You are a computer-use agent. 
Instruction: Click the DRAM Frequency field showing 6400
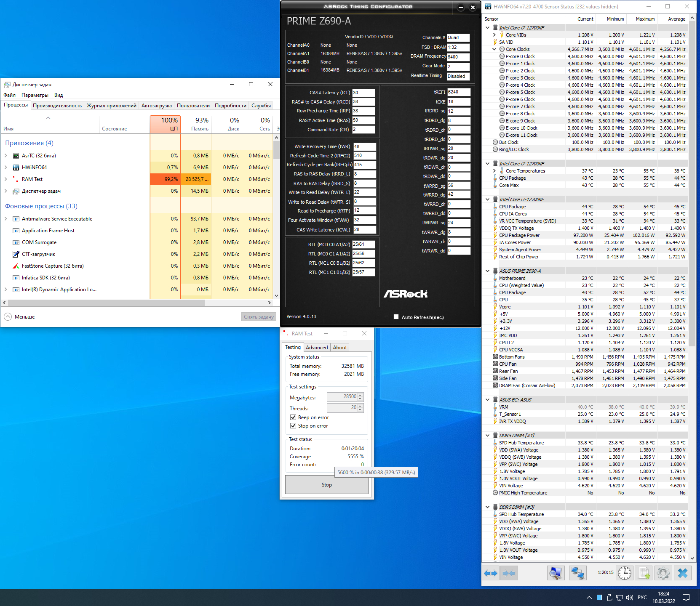(x=458, y=57)
